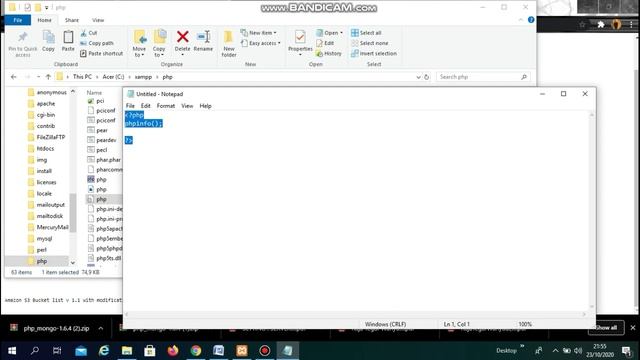Viewport: 640px width, 360px height.
Task: Open address bar history dropdown
Action: (x=418, y=77)
